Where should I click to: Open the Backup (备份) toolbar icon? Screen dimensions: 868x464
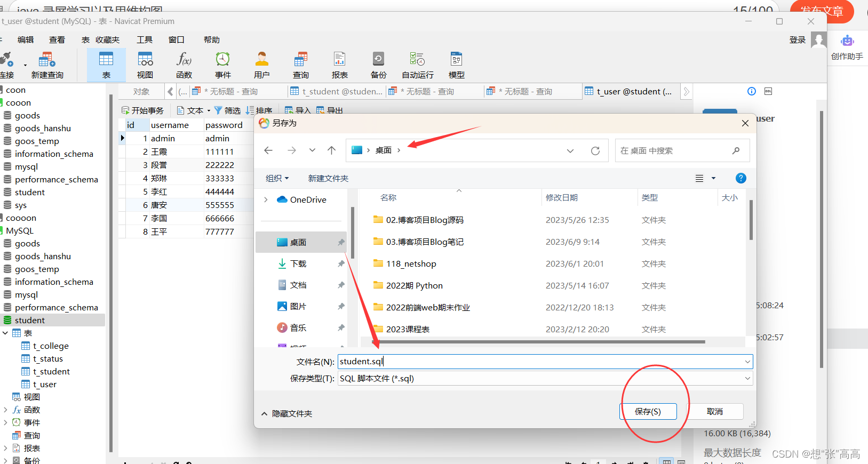tap(379, 66)
